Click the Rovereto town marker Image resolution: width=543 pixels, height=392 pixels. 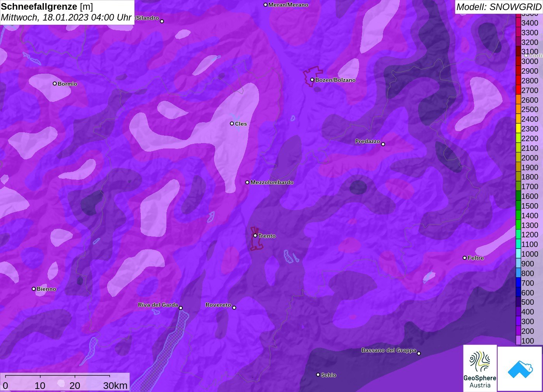click(x=234, y=308)
